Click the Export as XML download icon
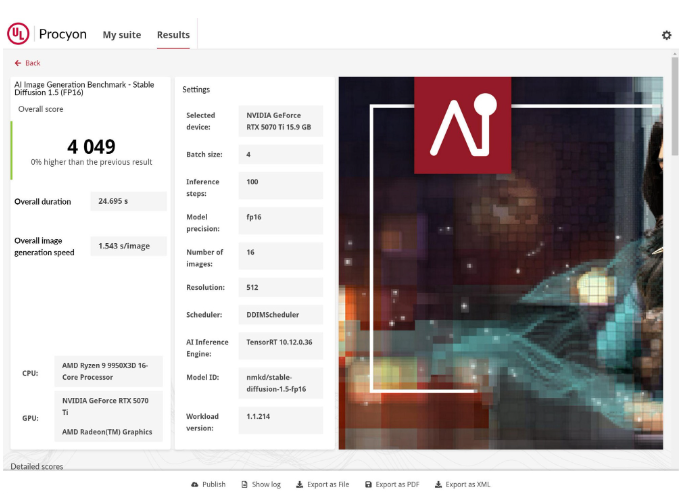Image resolution: width=690 pixels, height=494 pixels. click(x=438, y=484)
